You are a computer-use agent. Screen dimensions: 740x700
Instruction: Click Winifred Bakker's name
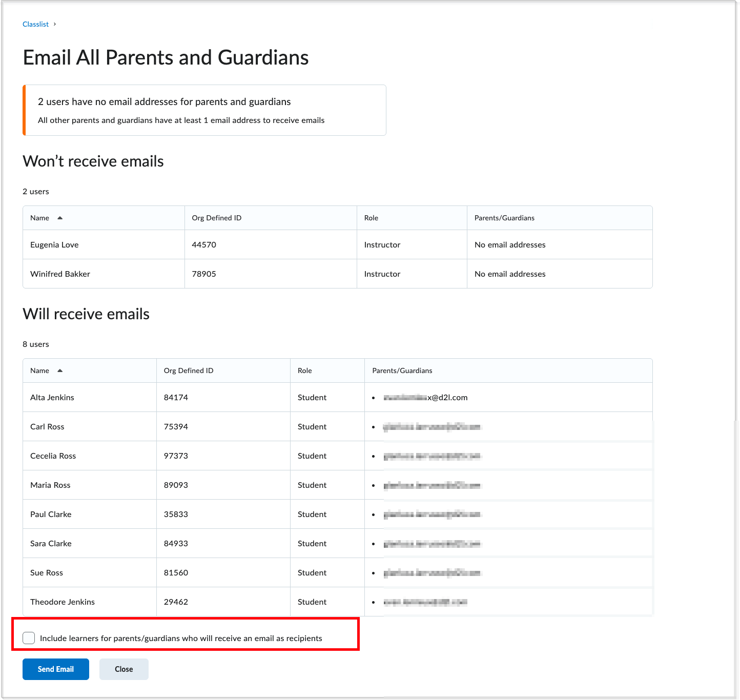tap(60, 274)
